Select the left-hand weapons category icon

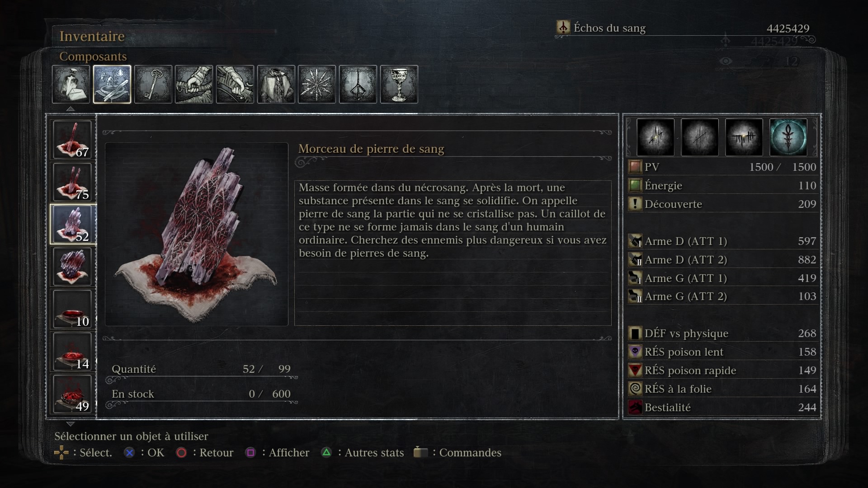tap(235, 84)
